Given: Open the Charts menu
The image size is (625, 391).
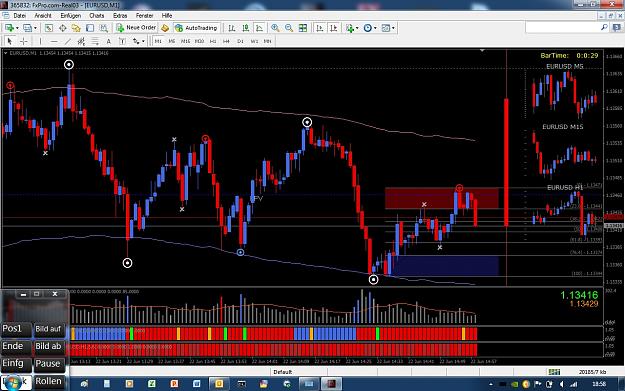Looking at the screenshot, I should tap(96, 16).
